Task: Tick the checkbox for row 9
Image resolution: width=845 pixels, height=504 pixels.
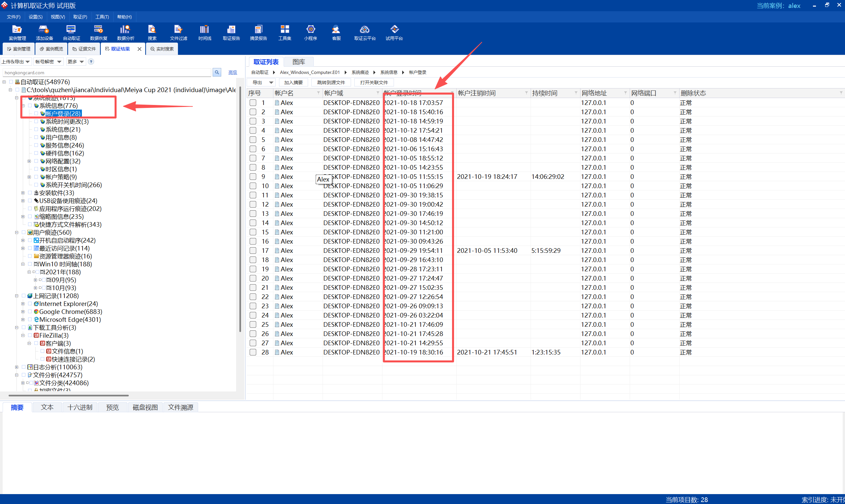Action: 253,177
